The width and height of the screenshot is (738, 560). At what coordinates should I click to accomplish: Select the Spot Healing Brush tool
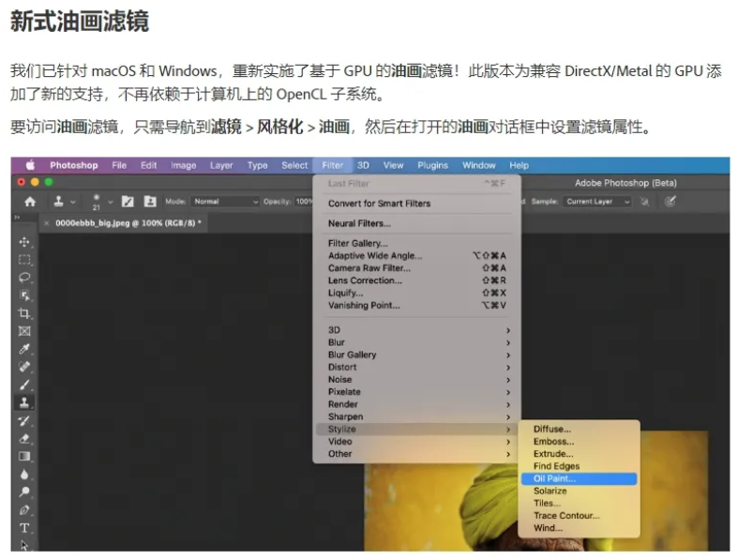point(24,367)
